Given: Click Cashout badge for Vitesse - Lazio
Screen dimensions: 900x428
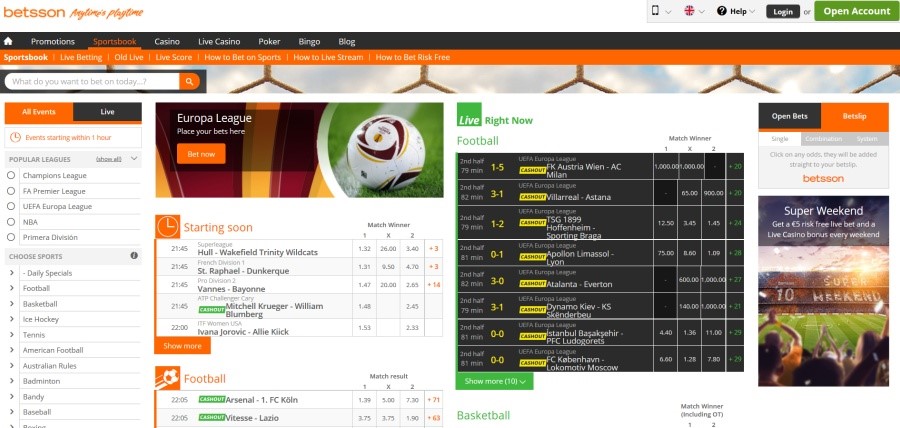Looking at the screenshot, I should [211, 418].
